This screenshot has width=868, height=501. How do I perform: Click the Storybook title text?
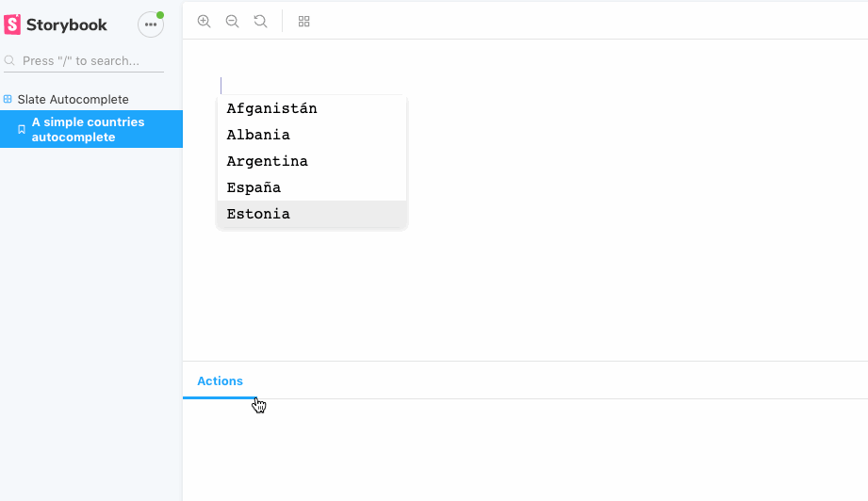click(x=67, y=25)
